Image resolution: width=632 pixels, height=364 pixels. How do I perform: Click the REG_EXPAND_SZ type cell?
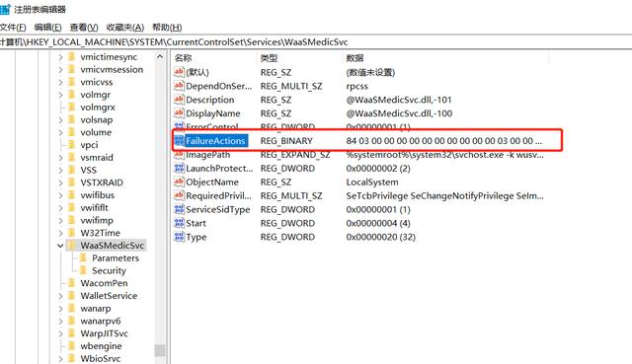295,155
